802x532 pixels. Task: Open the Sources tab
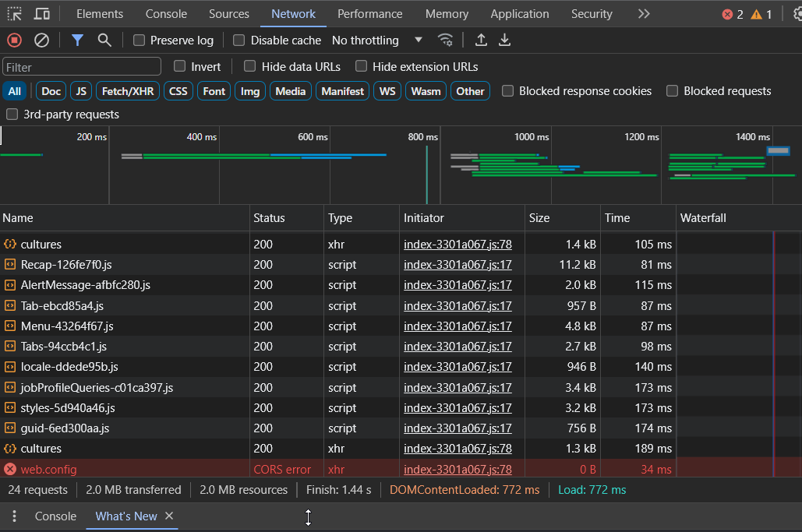coord(228,14)
